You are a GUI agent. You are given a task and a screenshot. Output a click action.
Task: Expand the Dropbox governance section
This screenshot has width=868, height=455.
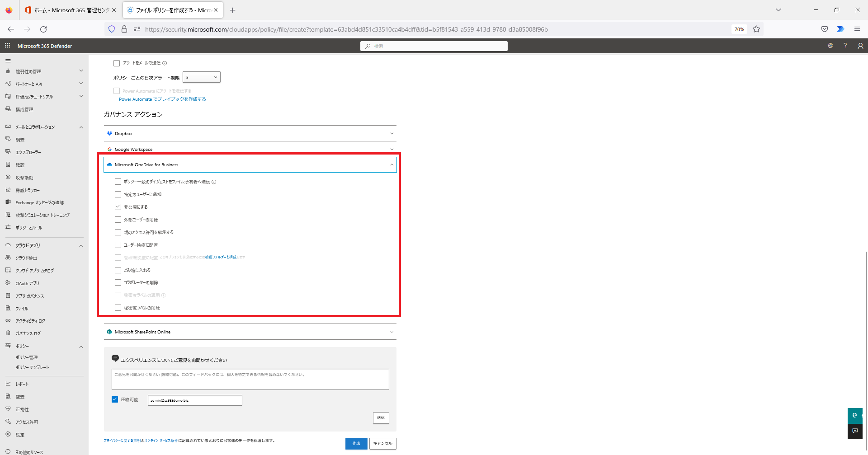tap(250, 133)
